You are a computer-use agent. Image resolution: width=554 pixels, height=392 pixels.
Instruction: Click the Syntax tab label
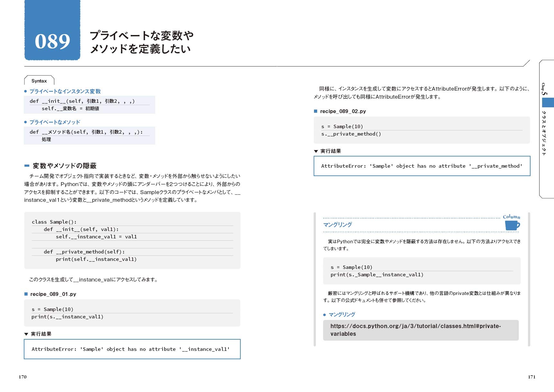tap(39, 81)
